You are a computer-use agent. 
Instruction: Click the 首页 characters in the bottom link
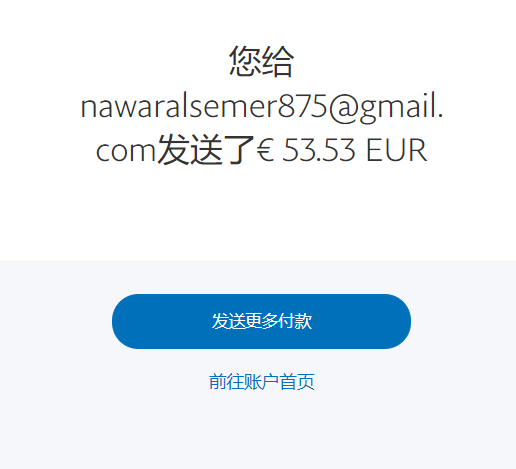(x=297, y=382)
